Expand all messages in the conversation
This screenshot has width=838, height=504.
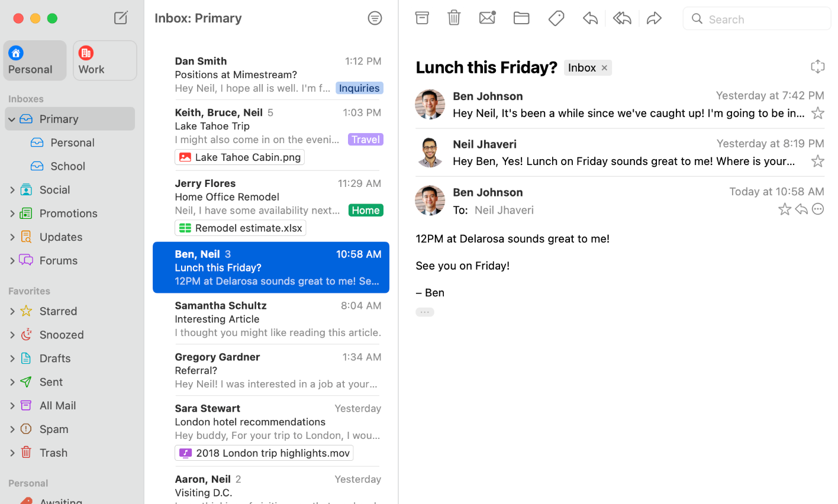(817, 66)
